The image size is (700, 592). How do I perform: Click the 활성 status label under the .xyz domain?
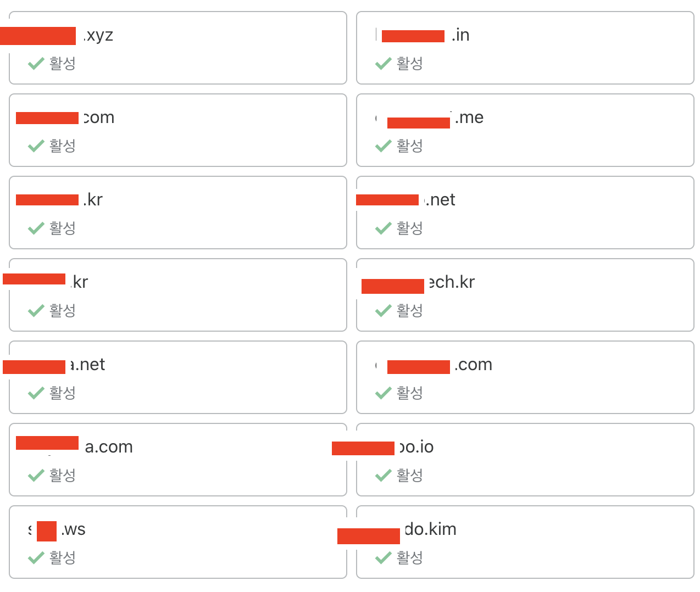click(x=63, y=64)
